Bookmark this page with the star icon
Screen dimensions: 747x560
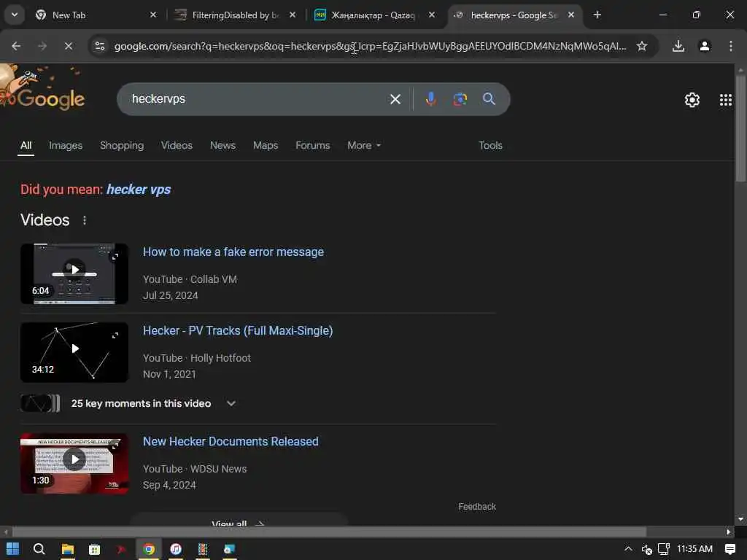[x=642, y=46]
